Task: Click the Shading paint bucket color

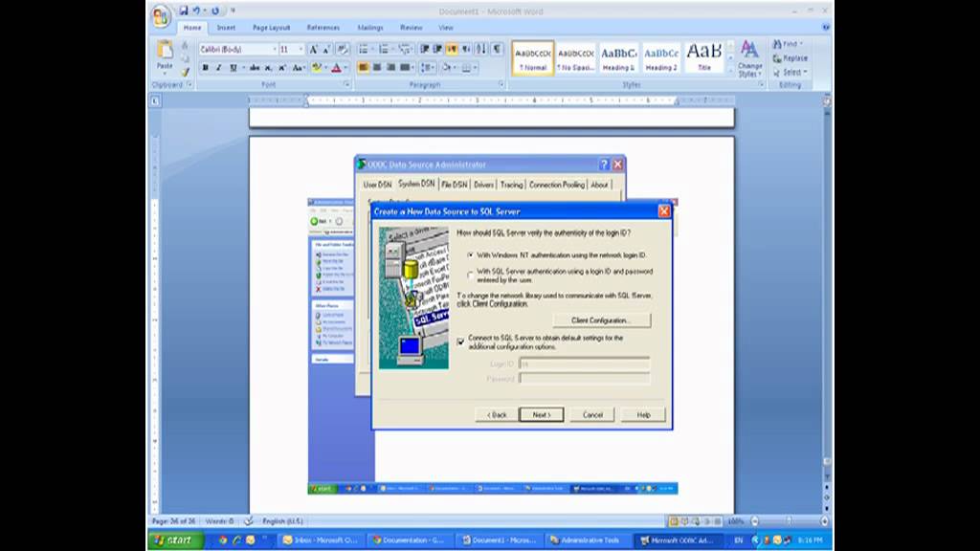Action: 445,68
